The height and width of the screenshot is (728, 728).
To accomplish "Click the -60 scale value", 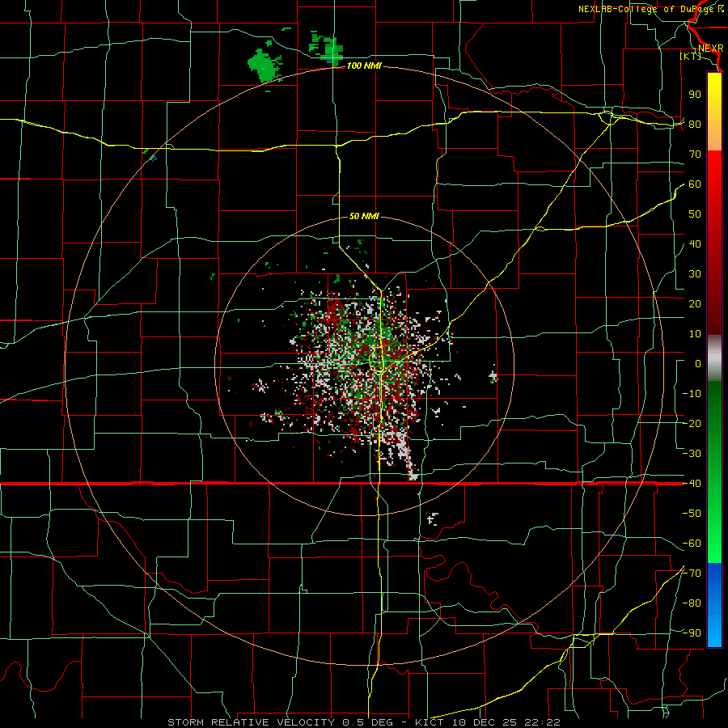I will coord(692,544).
